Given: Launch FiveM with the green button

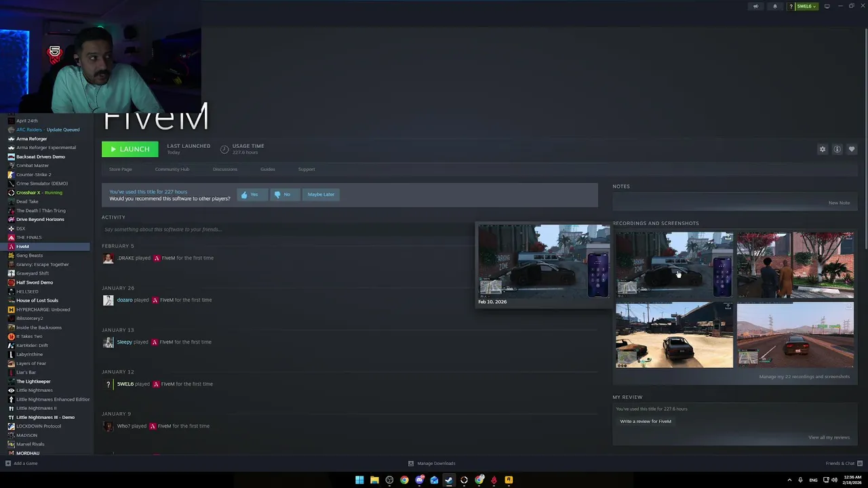Looking at the screenshot, I should (130, 149).
